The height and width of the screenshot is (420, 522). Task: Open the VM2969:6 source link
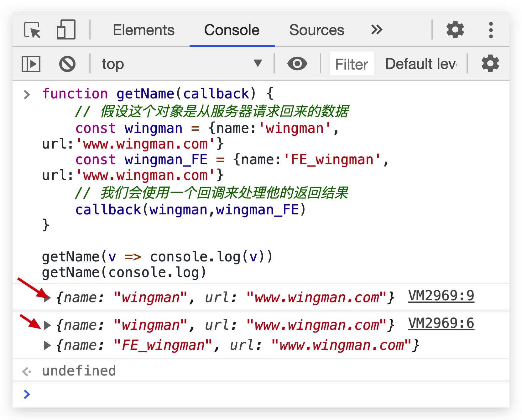coord(441,323)
